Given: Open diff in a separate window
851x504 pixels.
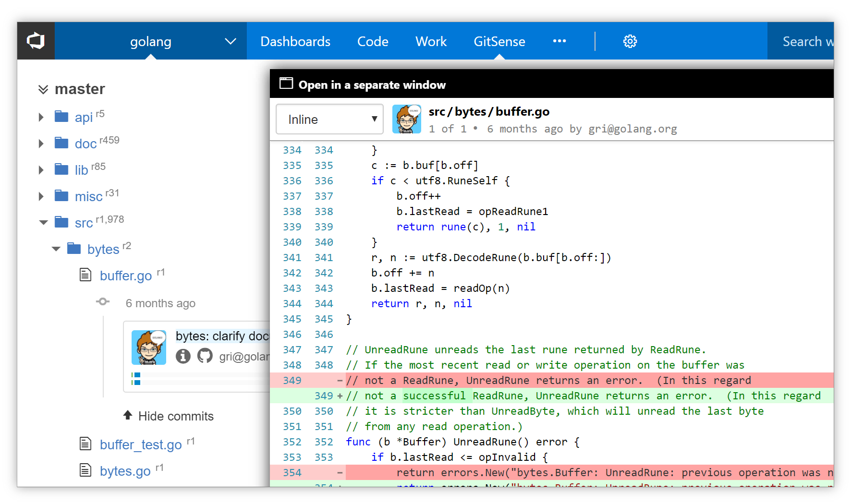Looking at the screenshot, I should tap(372, 85).
